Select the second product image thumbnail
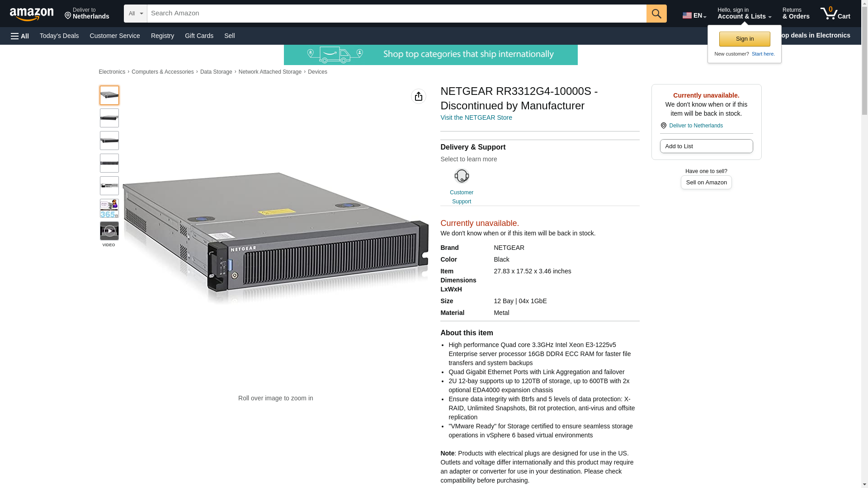 coord(109,118)
